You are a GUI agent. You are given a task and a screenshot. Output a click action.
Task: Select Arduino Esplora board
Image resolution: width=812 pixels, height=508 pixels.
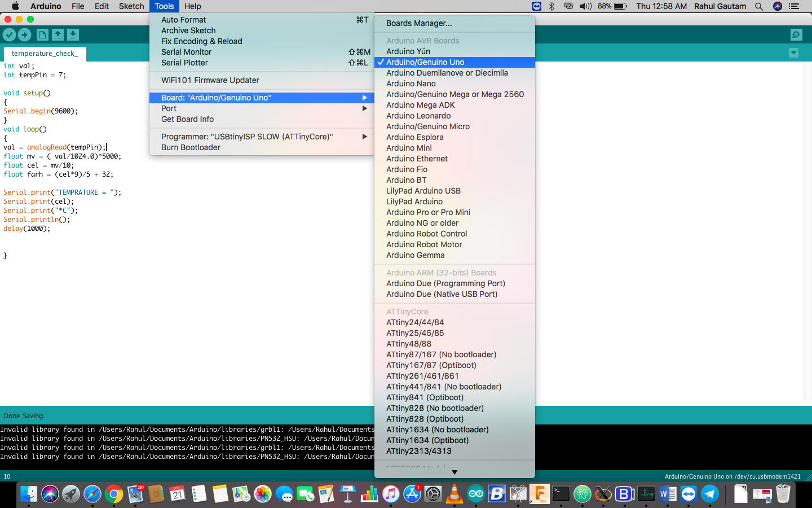click(454, 137)
